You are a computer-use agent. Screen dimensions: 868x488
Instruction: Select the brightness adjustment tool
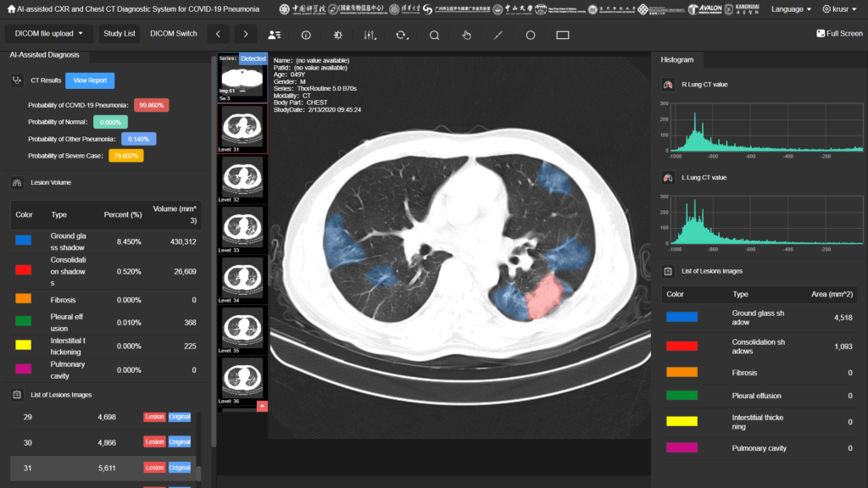(x=338, y=35)
